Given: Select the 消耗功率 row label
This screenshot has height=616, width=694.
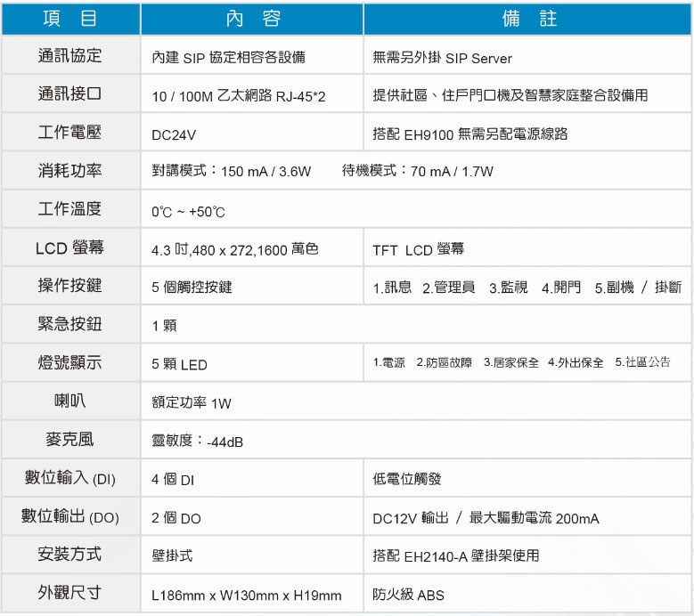Looking at the screenshot, I should click(69, 170).
